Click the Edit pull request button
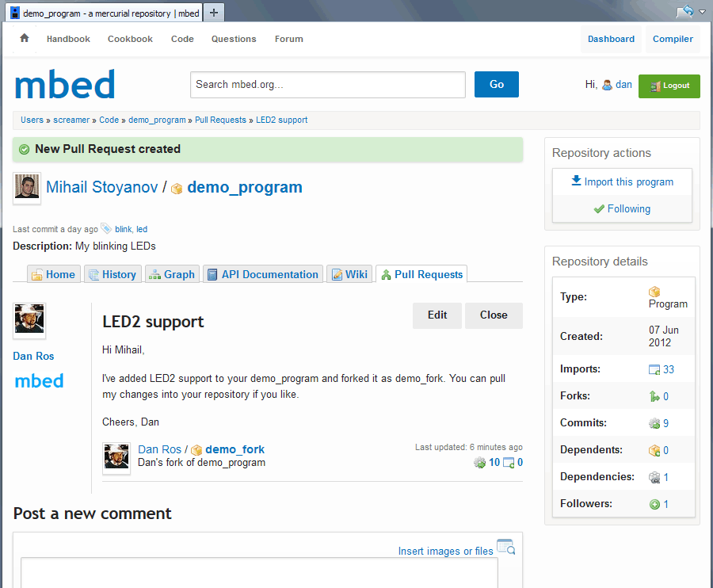This screenshot has width=713, height=588. pos(437,315)
